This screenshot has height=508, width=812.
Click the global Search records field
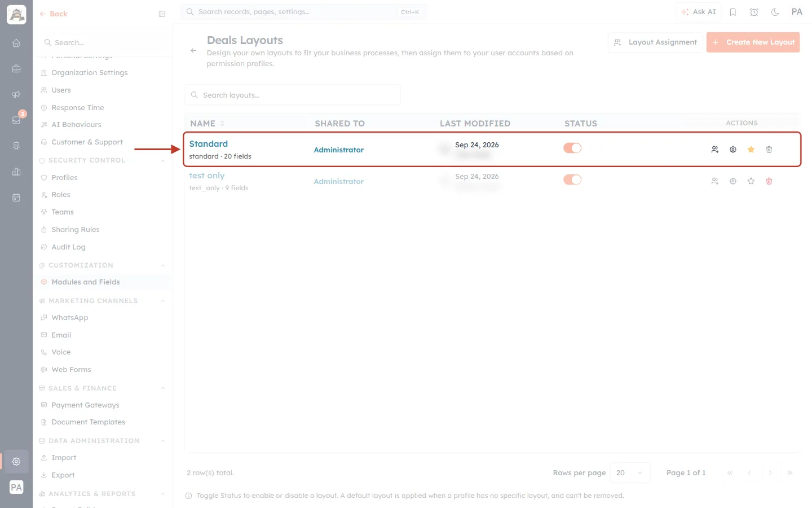(x=304, y=12)
